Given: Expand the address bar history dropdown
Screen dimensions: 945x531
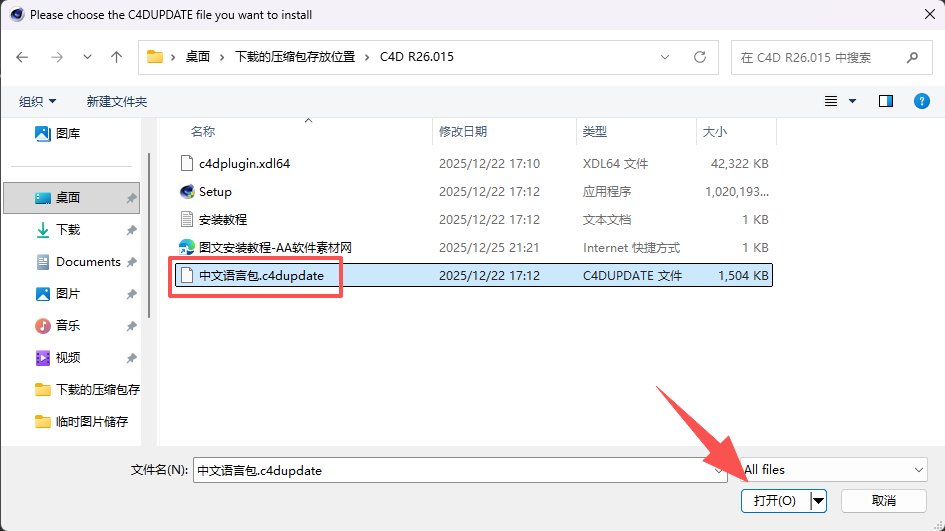Looking at the screenshot, I should point(665,57).
